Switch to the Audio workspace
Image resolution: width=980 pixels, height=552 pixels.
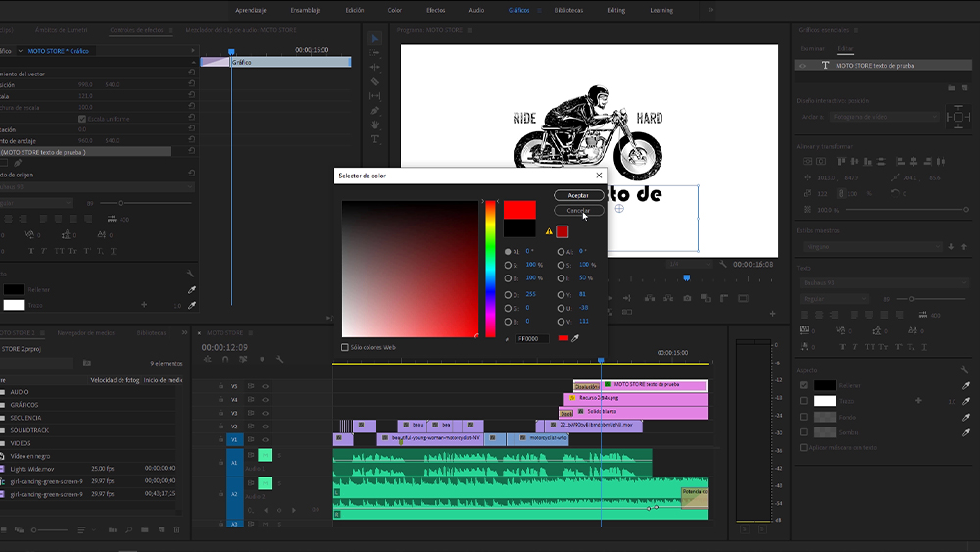pos(476,10)
